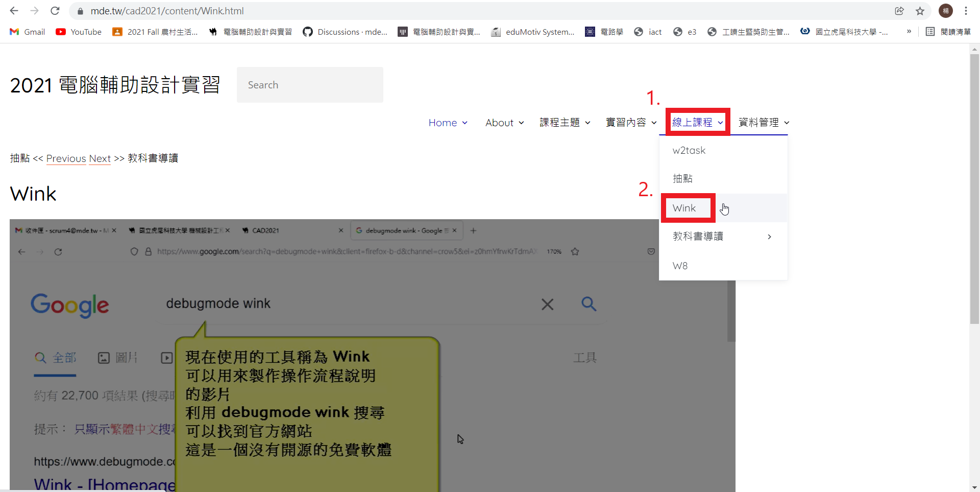Open the Home menu
The image size is (980, 492).
point(448,123)
